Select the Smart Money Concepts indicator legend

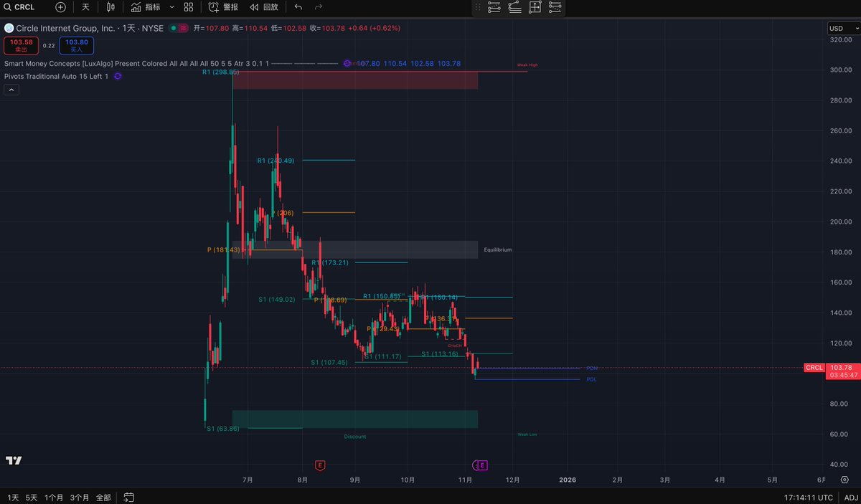coord(136,63)
